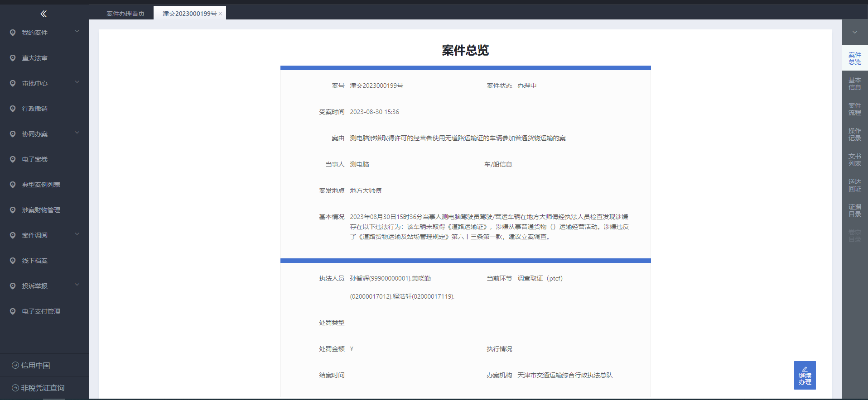Viewport: 868px width, 400px height.
Task: Expand the 案件调阅 submenu arrow
Action: pos(77,234)
